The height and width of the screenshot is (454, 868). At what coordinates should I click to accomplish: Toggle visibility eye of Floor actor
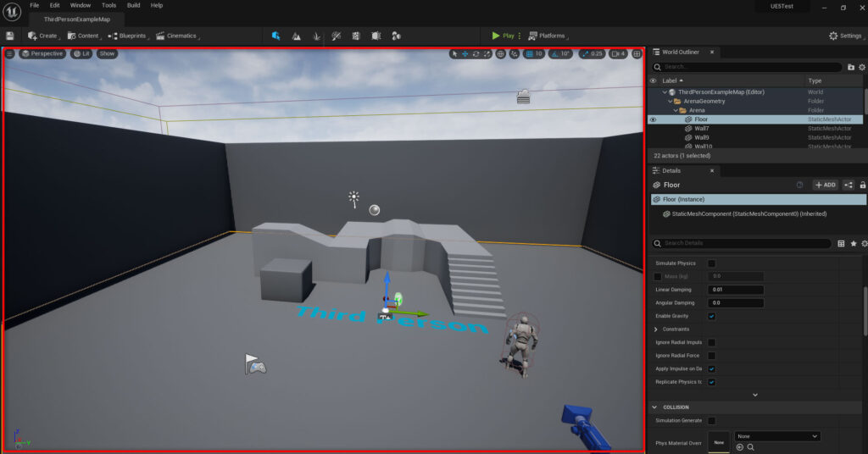click(x=654, y=119)
